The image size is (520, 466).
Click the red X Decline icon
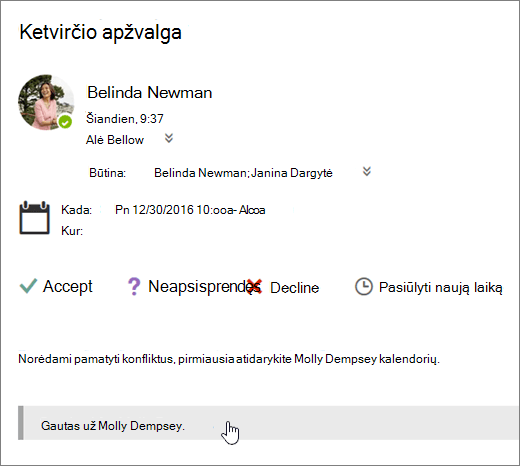255,287
